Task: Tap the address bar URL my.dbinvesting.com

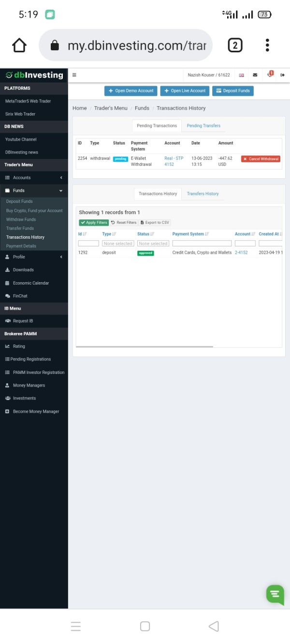Action: click(x=137, y=45)
